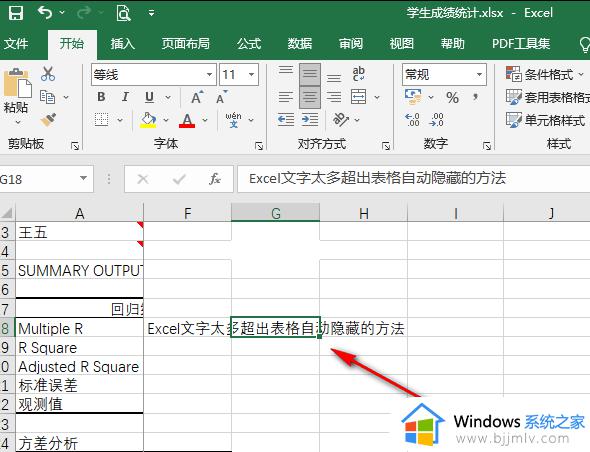This screenshot has height=452, width=590.
Task: Click the text Orientation icon
Action: [341, 120]
